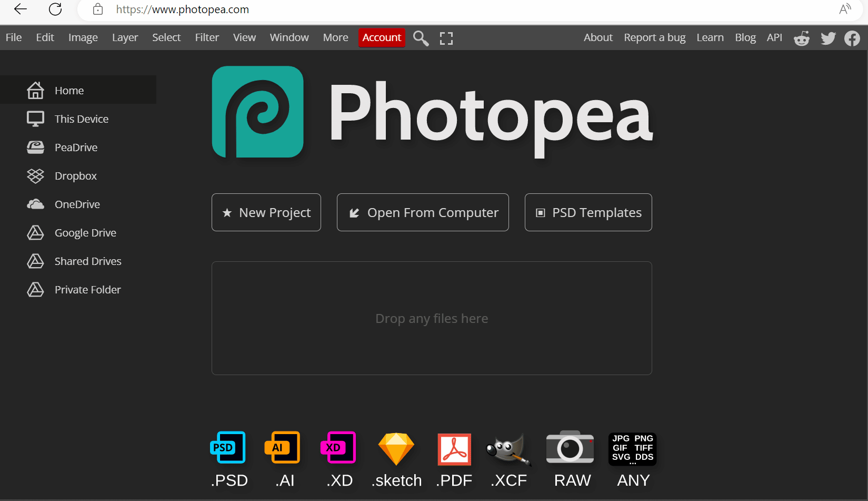
Task: Open the API link
Action: [774, 37]
